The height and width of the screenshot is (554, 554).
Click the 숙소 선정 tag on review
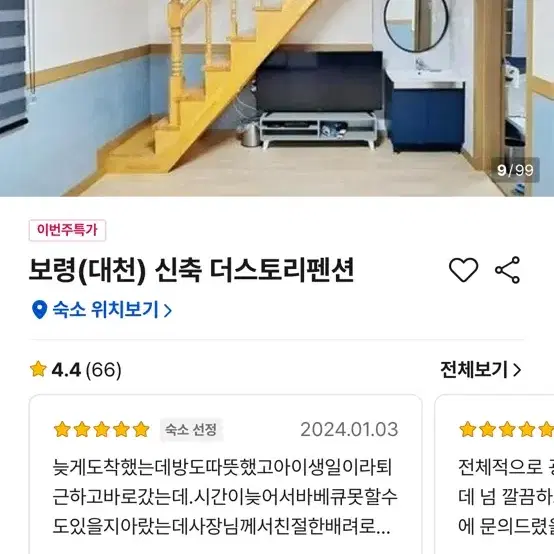click(191, 430)
